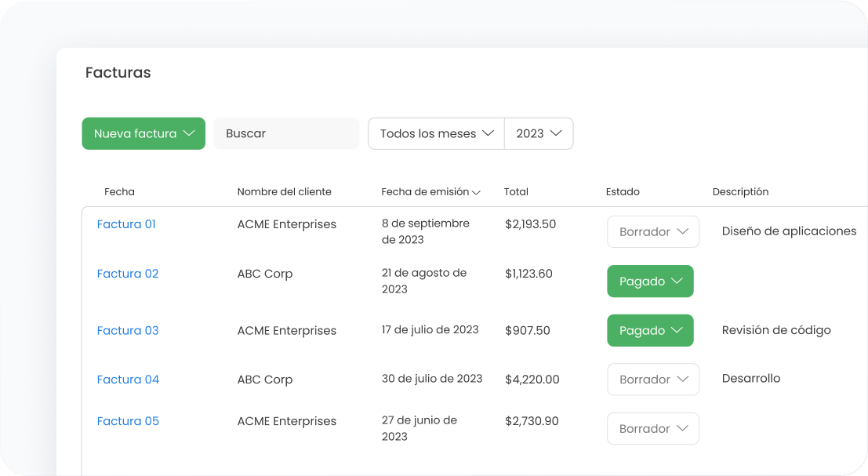Click the date 8 de septiembre de 2023
868x476 pixels.
pyautogui.click(x=426, y=231)
